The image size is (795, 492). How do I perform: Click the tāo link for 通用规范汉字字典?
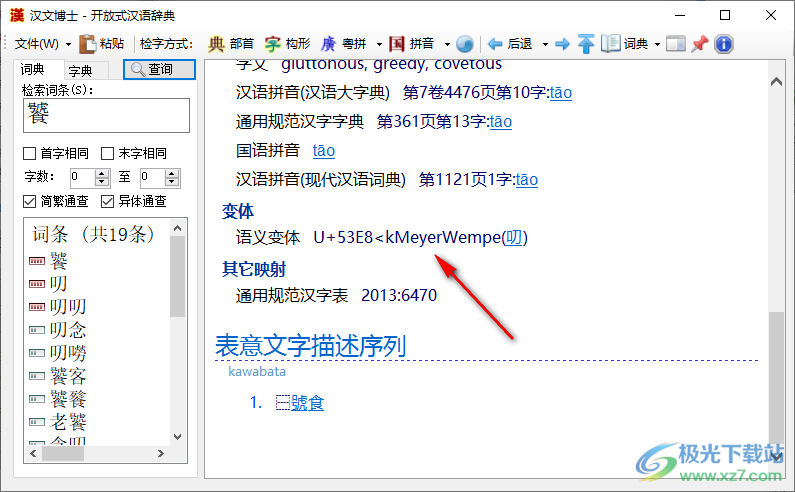tap(501, 122)
